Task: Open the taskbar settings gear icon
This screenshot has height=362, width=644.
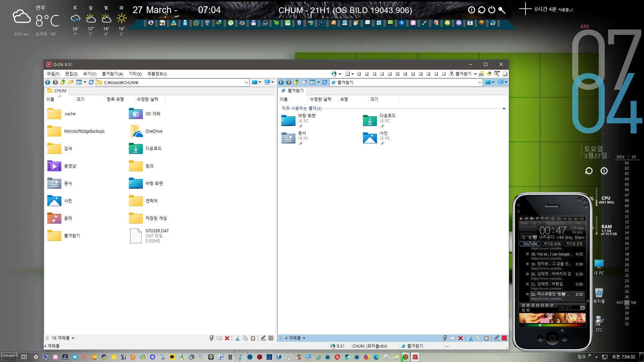Action: point(36,357)
